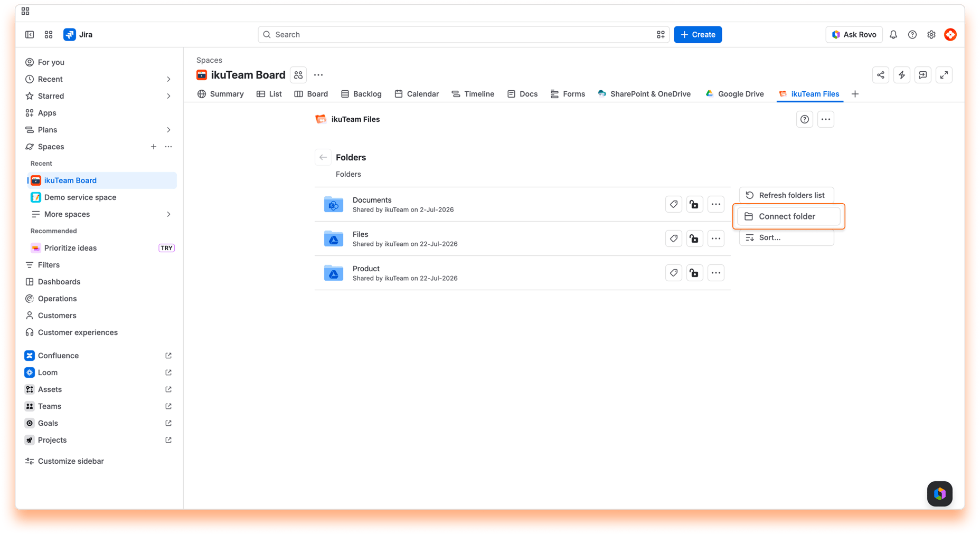The height and width of the screenshot is (535, 980).
Task: Go back with the Folders arrow
Action: [323, 157]
